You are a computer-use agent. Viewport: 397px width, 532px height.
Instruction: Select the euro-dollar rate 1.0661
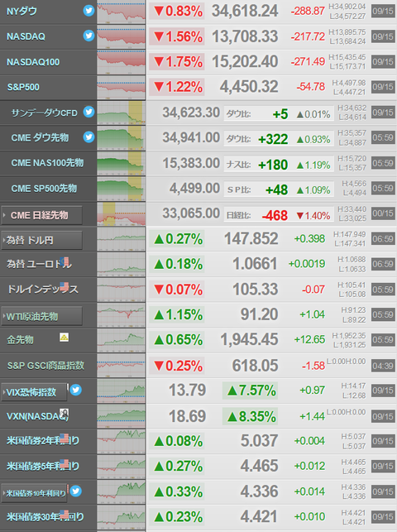[x=255, y=264]
